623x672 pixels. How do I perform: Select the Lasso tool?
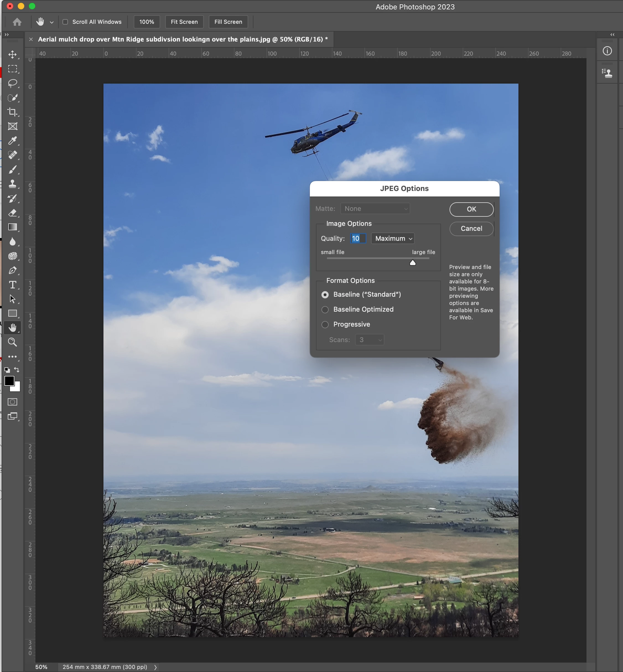click(12, 83)
